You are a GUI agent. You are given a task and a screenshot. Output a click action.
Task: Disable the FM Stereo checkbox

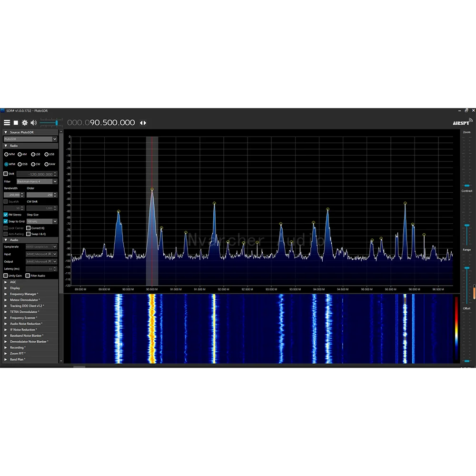[6, 215]
